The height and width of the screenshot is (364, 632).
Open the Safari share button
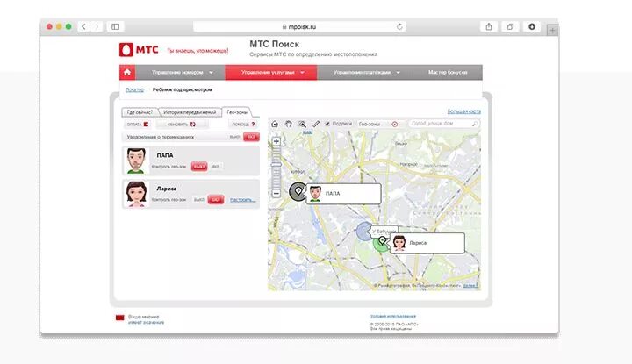(x=489, y=26)
